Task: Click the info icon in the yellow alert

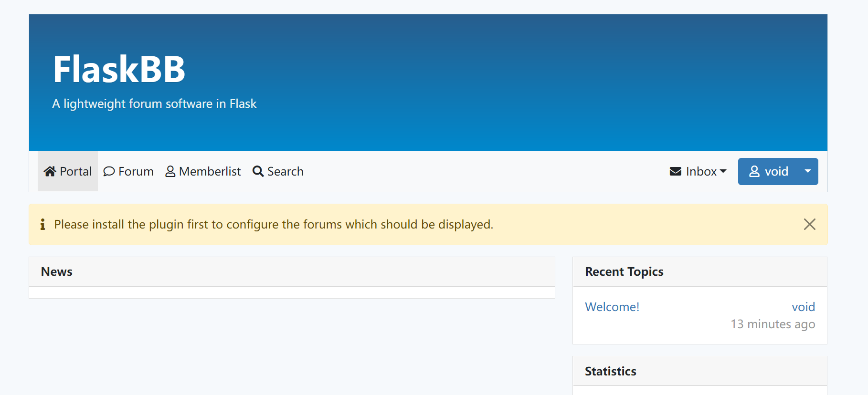Action: [42, 224]
